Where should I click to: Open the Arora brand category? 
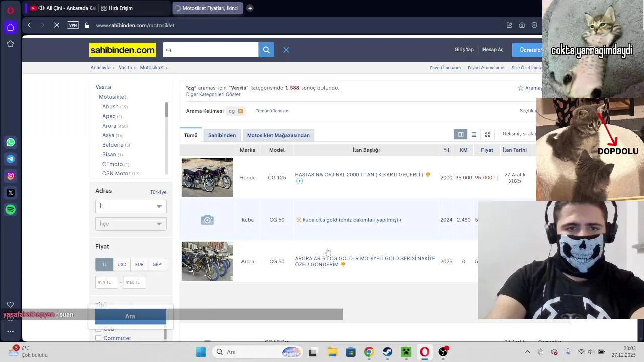click(x=109, y=126)
